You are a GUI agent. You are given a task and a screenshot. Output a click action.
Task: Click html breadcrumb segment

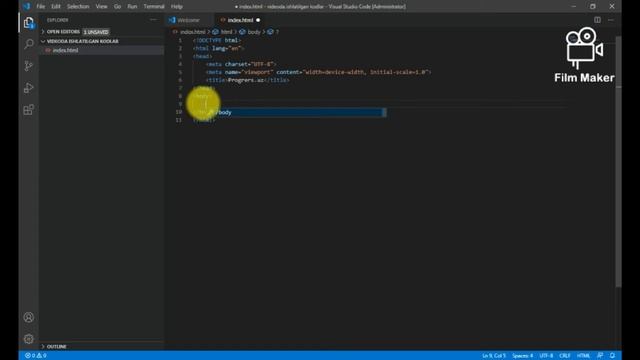click(226, 32)
